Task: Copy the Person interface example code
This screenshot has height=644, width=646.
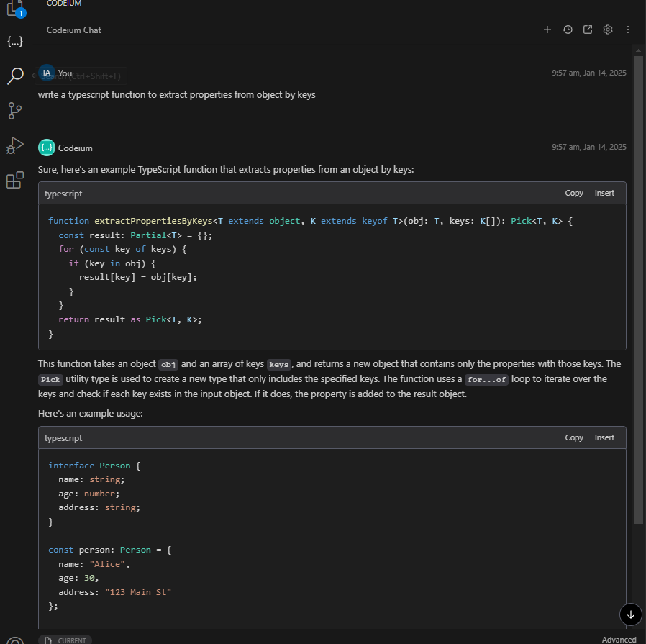Action: coord(574,437)
